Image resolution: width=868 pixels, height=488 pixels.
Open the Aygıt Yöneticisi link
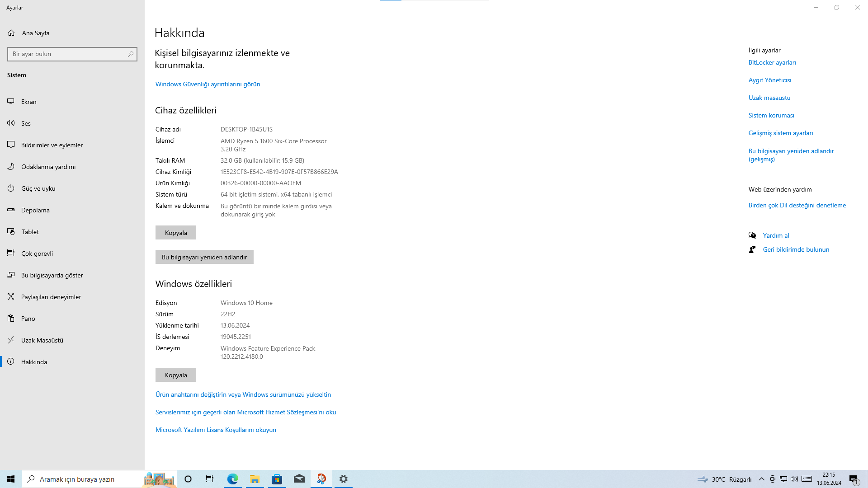coord(769,80)
